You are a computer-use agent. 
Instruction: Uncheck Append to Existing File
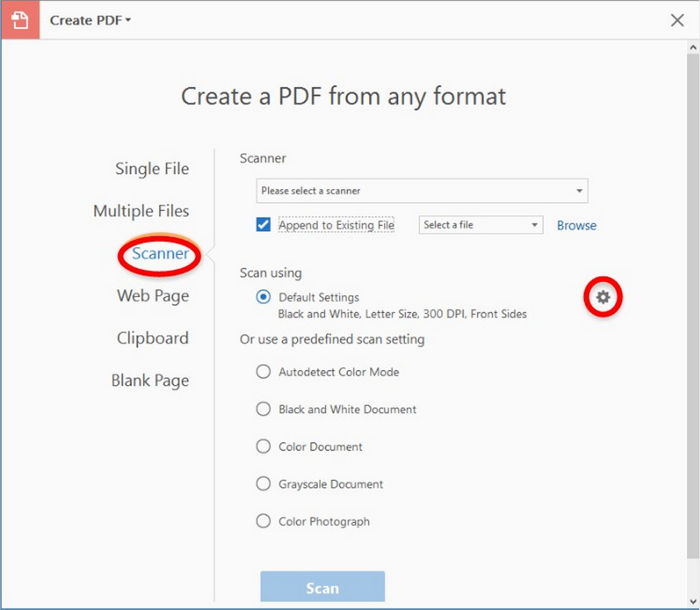point(264,224)
